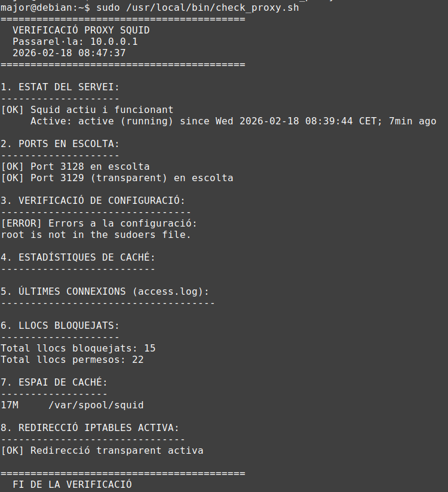Click the /var/spool/squid path text
This screenshot has width=448, height=492.
96,405
